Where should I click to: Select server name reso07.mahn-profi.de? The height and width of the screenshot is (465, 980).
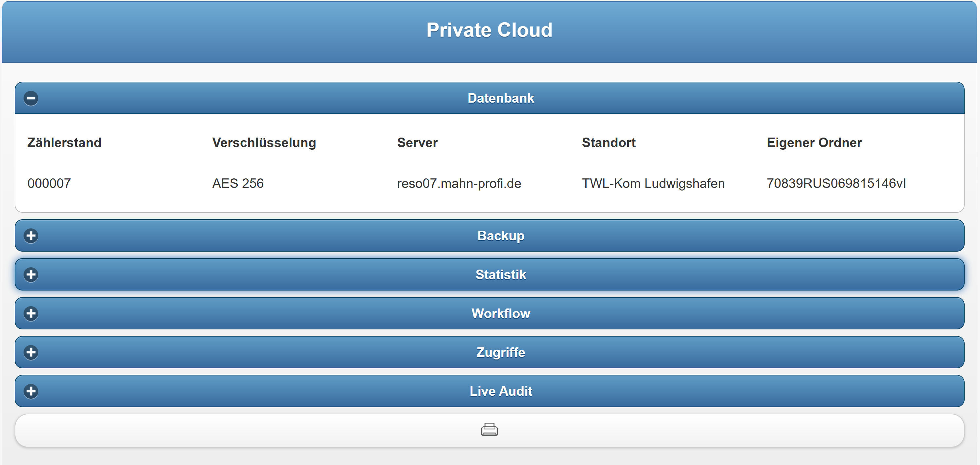459,184
